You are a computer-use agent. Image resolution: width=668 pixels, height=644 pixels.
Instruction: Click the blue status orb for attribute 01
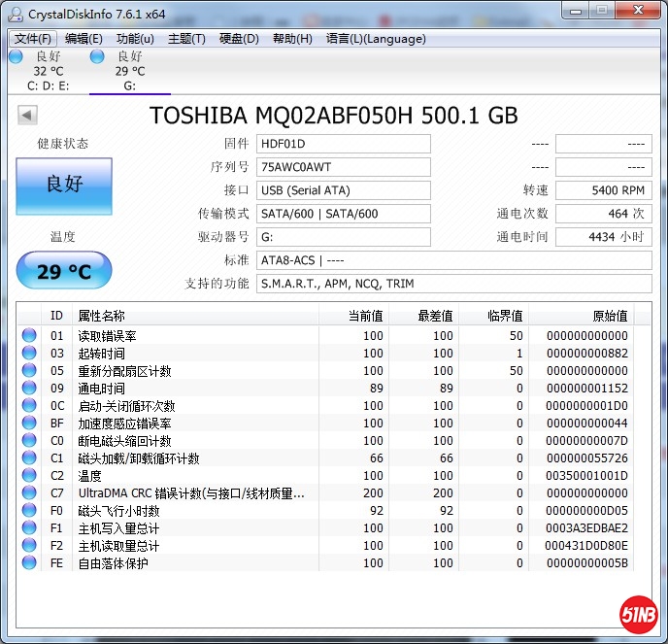[29, 336]
